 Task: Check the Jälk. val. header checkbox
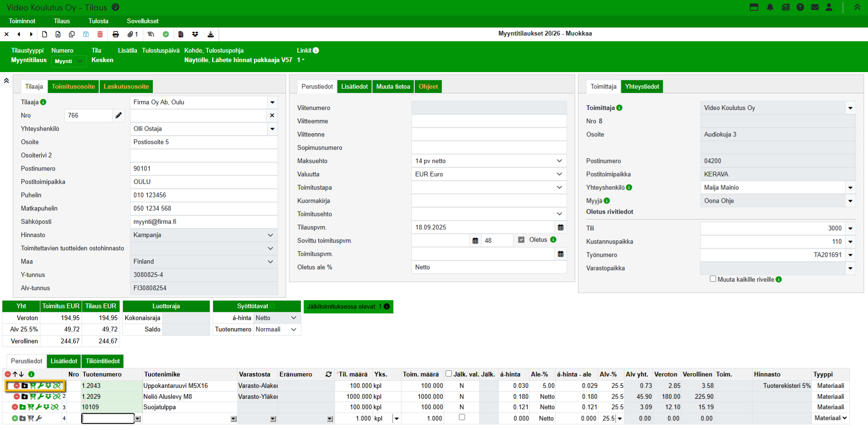[448, 374]
